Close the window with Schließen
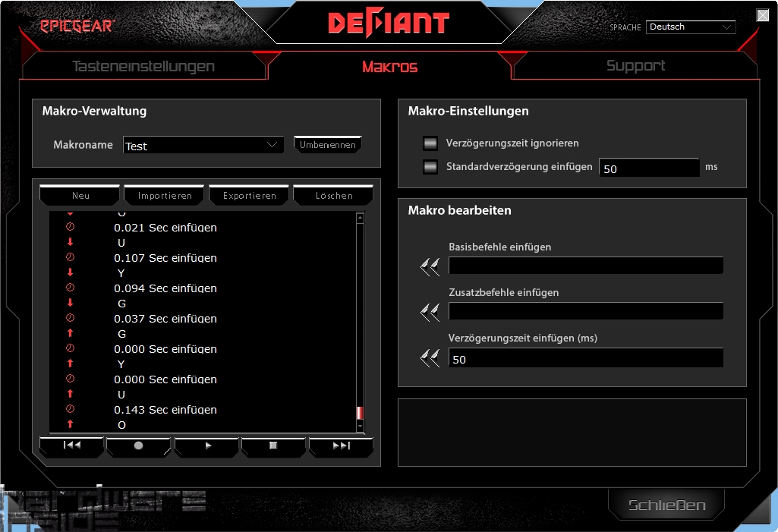Viewport: 778px width, 532px height. pos(666,505)
